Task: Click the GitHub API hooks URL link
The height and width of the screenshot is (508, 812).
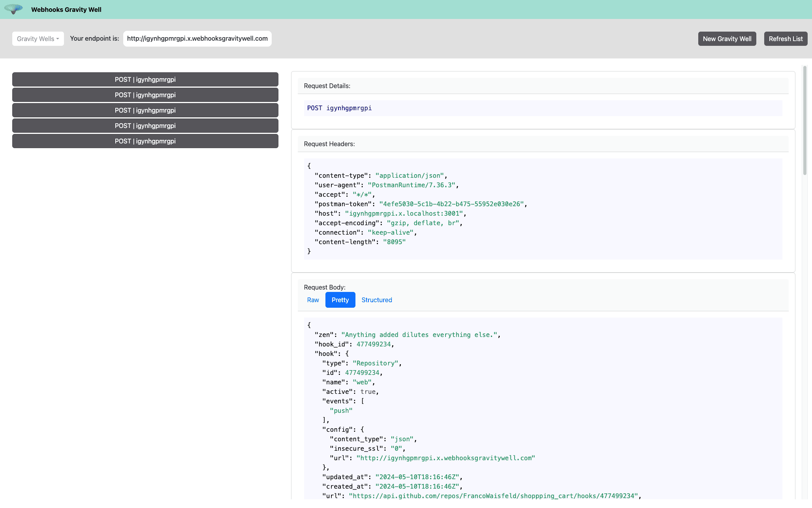Action: coord(492,496)
